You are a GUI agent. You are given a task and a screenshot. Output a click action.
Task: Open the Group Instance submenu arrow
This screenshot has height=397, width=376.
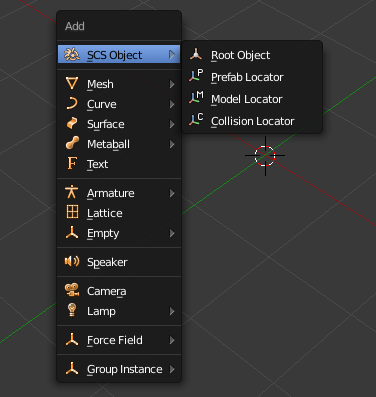(x=172, y=369)
